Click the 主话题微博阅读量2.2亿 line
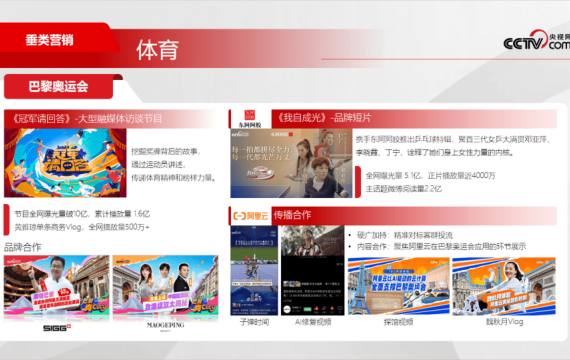The image size is (570, 360). tap(404, 189)
